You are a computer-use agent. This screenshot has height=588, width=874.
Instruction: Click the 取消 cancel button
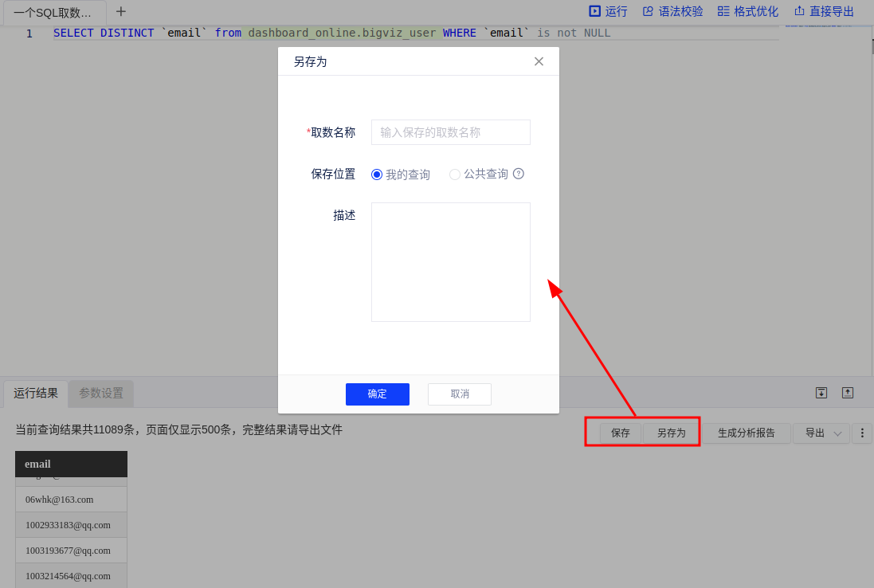[x=460, y=394]
